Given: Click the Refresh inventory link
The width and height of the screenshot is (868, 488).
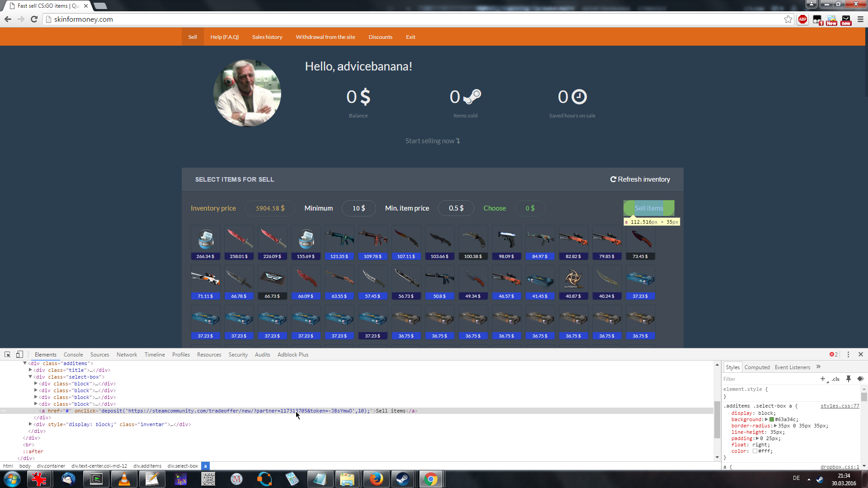Looking at the screenshot, I should pyautogui.click(x=640, y=179).
